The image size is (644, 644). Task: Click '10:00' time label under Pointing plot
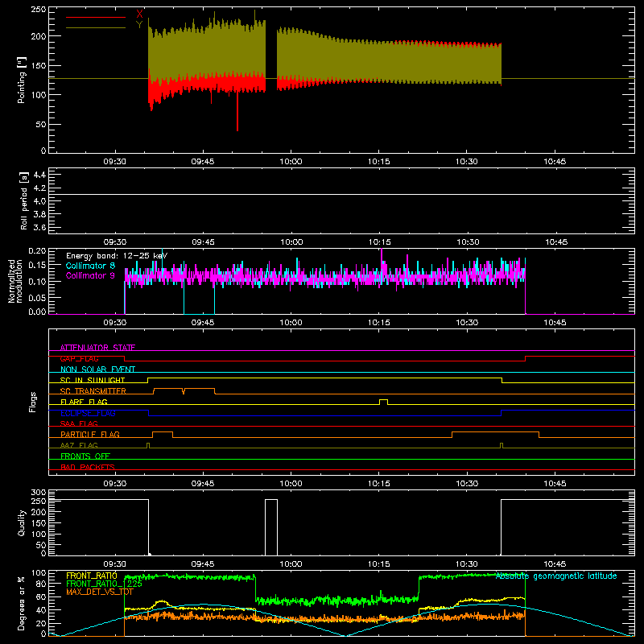click(x=291, y=162)
